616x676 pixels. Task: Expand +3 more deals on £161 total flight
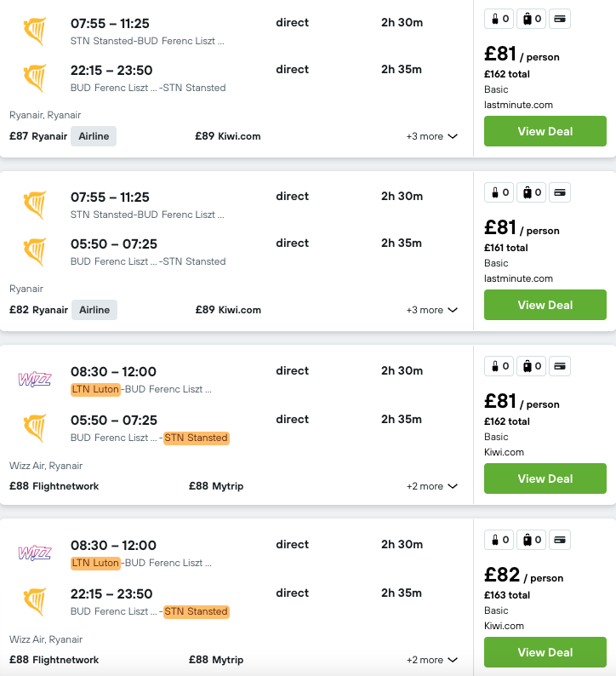(431, 310)
